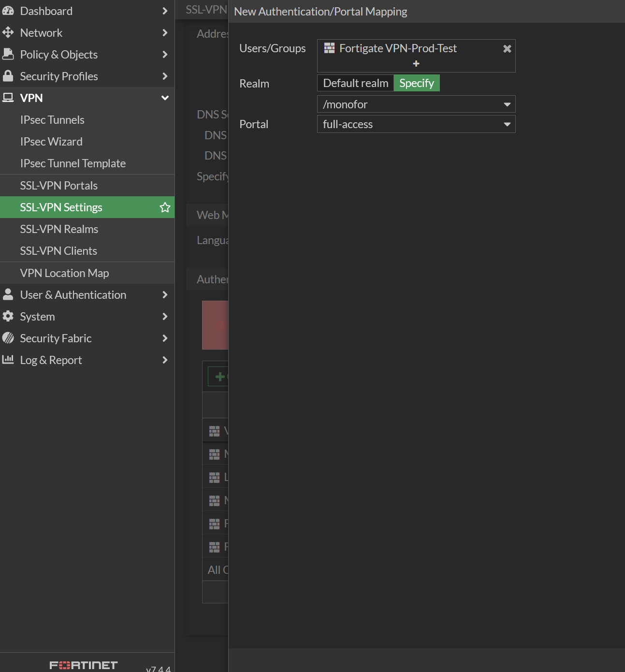Select the Default realm option
The height and width of the screenshot is (672, 625).
click(355, 83)
